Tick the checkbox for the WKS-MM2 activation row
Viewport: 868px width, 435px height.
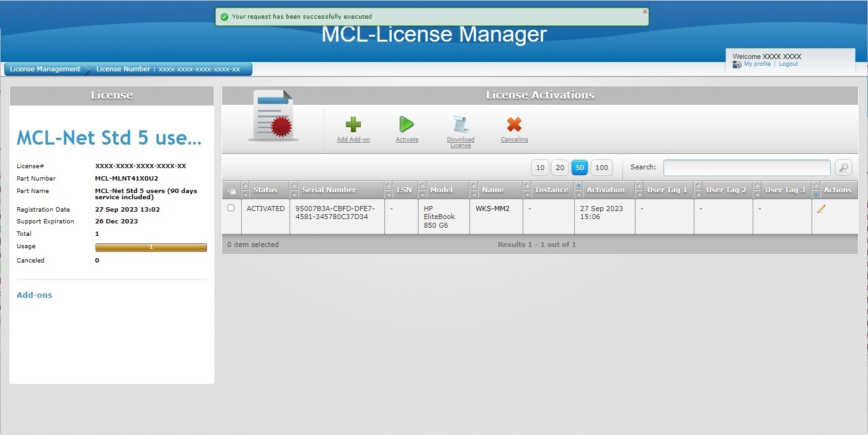(x=231, y=208)
